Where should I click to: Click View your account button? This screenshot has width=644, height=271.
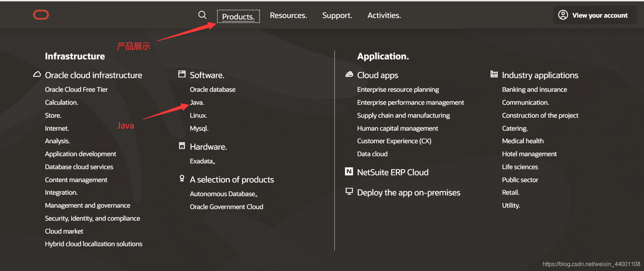pyautogui.click(x=595, y=15)
